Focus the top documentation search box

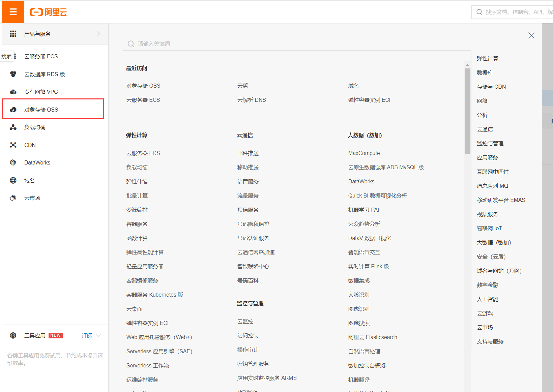point(513,12)
